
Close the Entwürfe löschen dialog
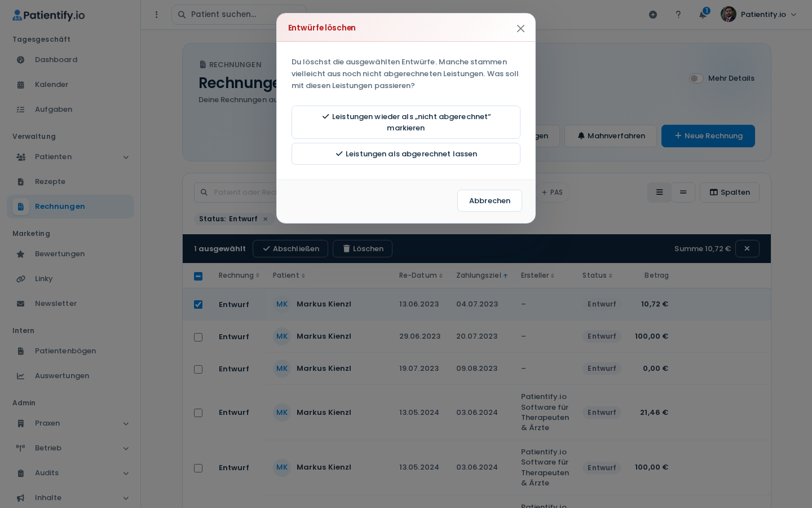pos(520,28)
